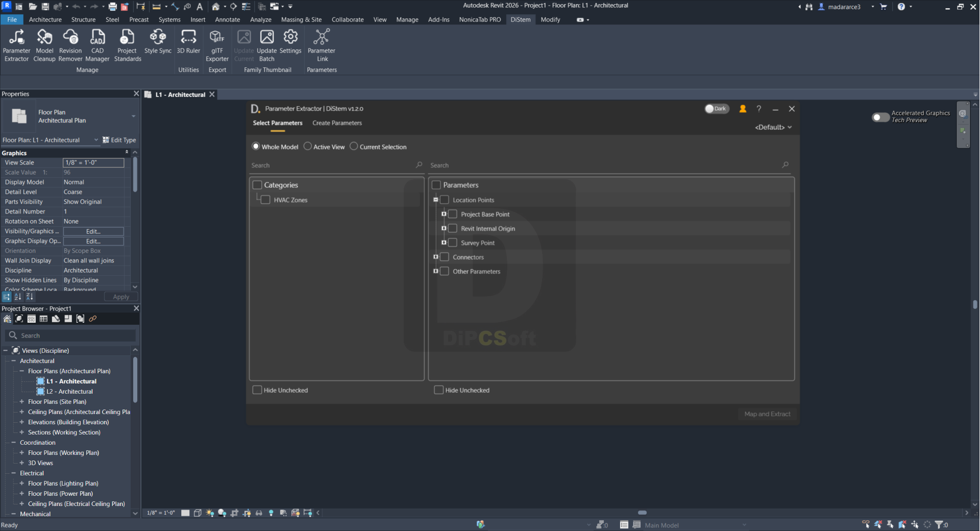Launch the Style Sync tool
The height and width of the screenshot is (531, 980).
(158, 41)
